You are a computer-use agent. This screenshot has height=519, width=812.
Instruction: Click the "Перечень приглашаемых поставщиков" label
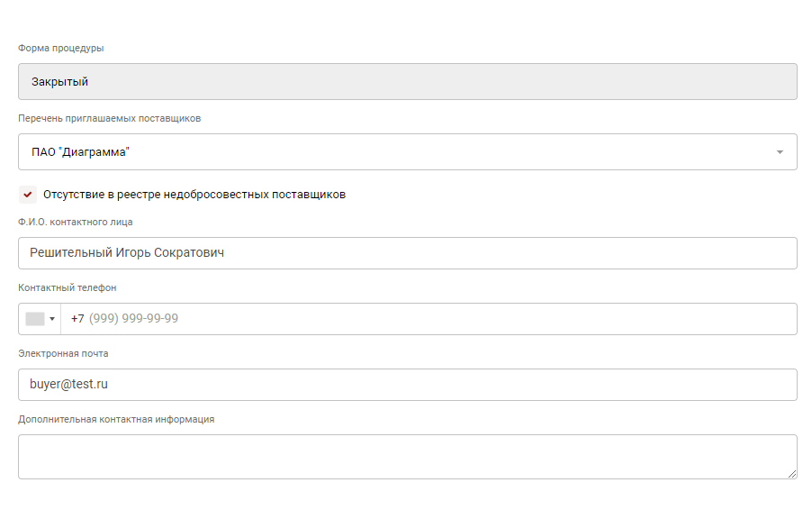tap(110, 119)
